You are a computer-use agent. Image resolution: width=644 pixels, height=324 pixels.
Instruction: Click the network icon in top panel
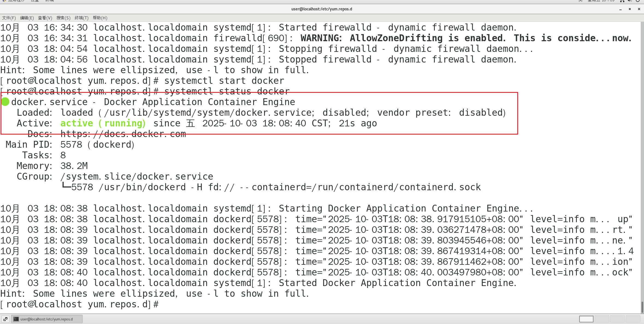click(622, 1)
